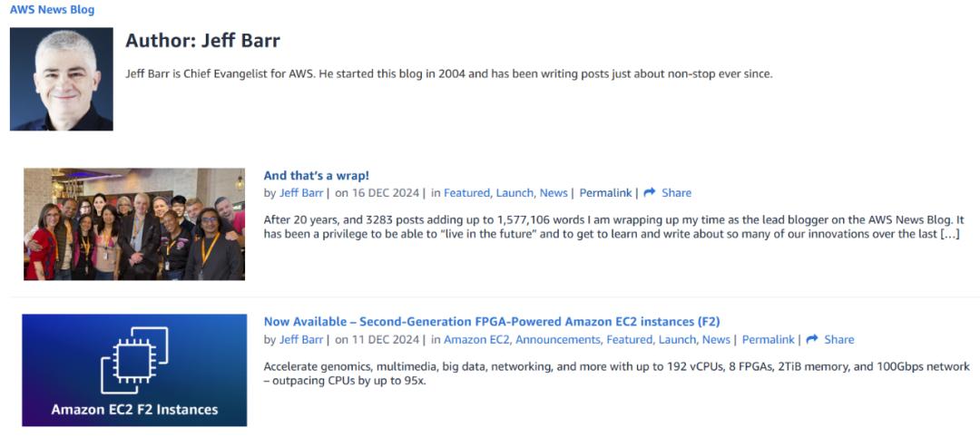Select Featured category on F2 post

[629, 340]
